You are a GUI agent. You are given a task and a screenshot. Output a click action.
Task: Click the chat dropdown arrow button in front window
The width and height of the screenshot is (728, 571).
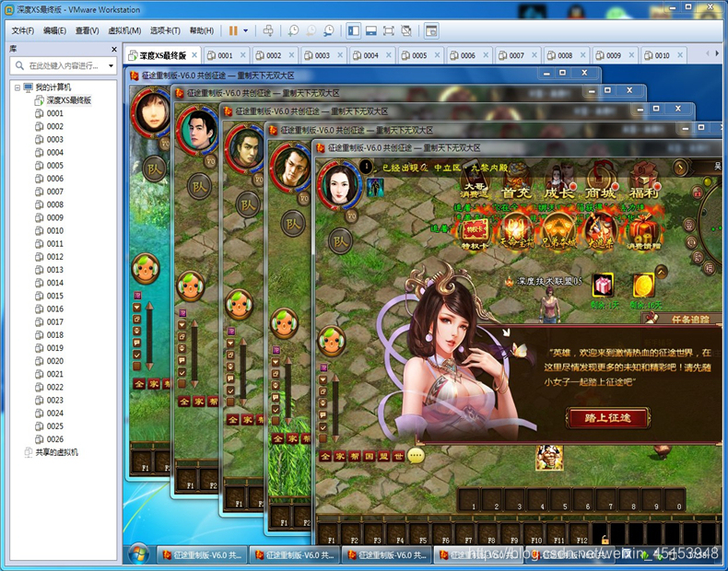[x=323, y=379]
